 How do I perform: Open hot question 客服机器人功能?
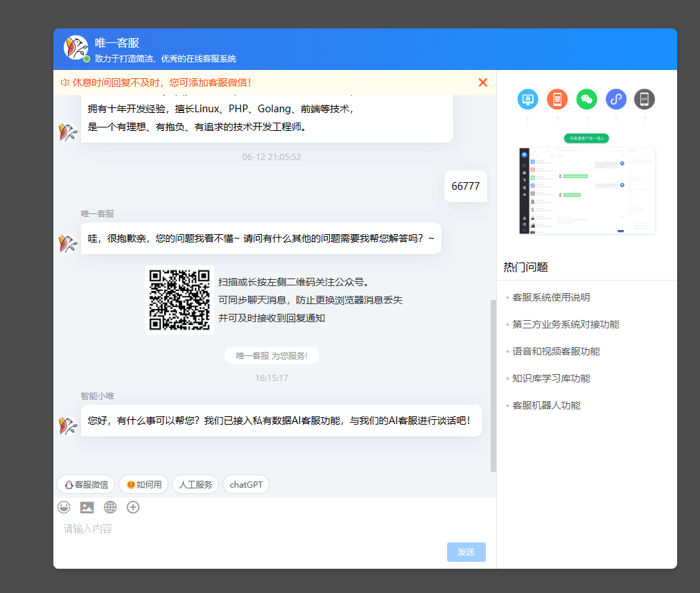tap(546, 405)
